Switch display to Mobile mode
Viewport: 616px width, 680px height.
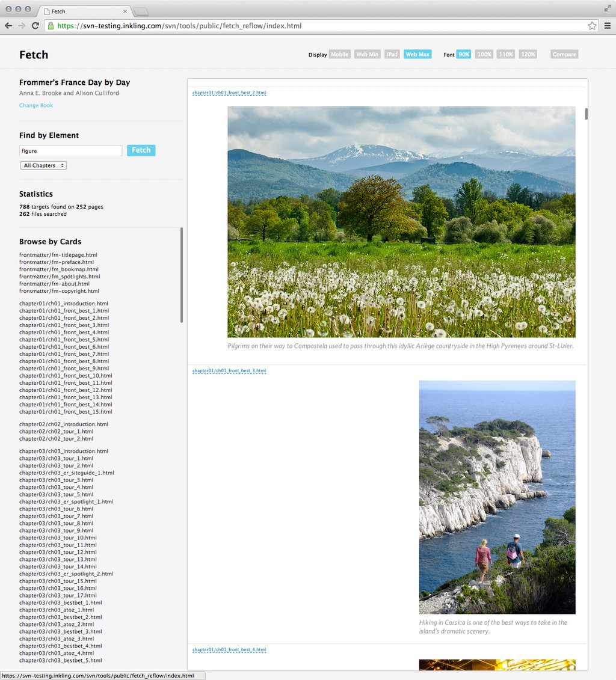click(x=339, y=54)
